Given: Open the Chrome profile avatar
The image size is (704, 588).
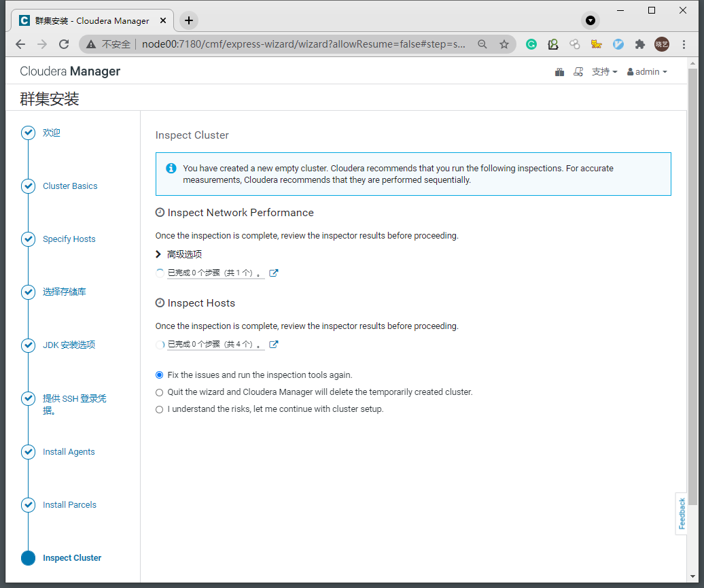Looking at the screenshot, I should [x=662, y=44].
